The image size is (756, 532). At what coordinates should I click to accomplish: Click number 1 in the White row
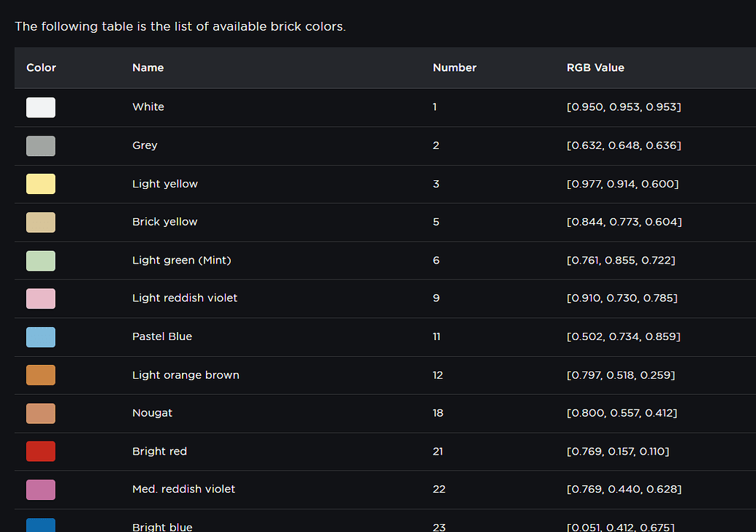point(435,107)
